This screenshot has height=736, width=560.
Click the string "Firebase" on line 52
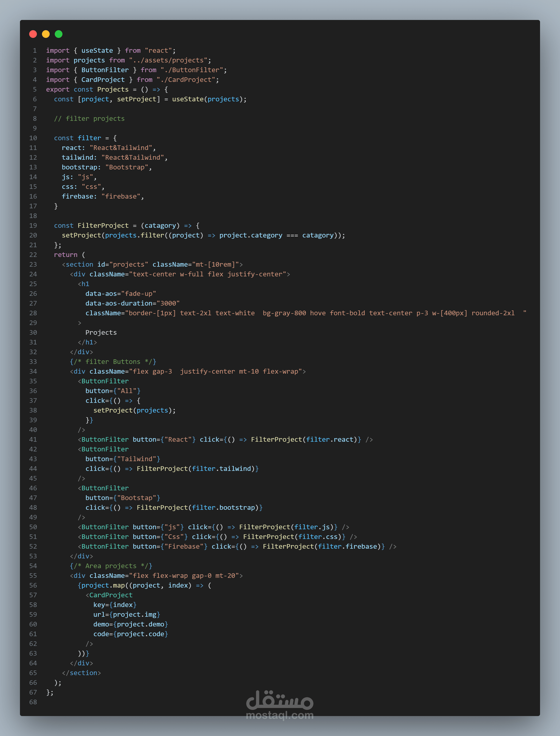tap(184, 546)
